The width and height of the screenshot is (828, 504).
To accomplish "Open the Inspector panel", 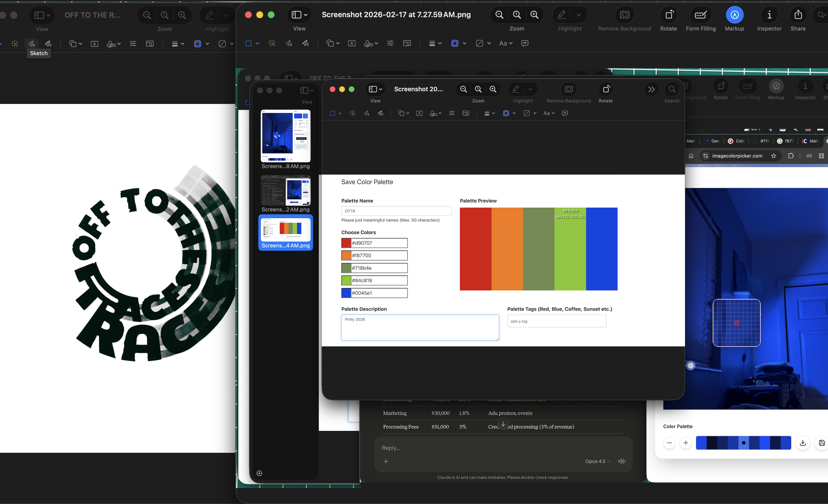I will pyautogui.click(x=769, y=15).
